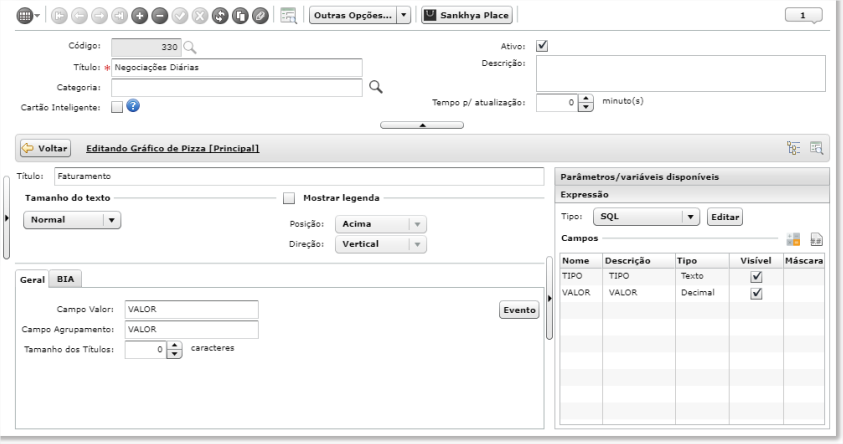This screenshot has height=444, width=843.
Task: Click the Outras Opções button
Action: (x=353, y=16)
